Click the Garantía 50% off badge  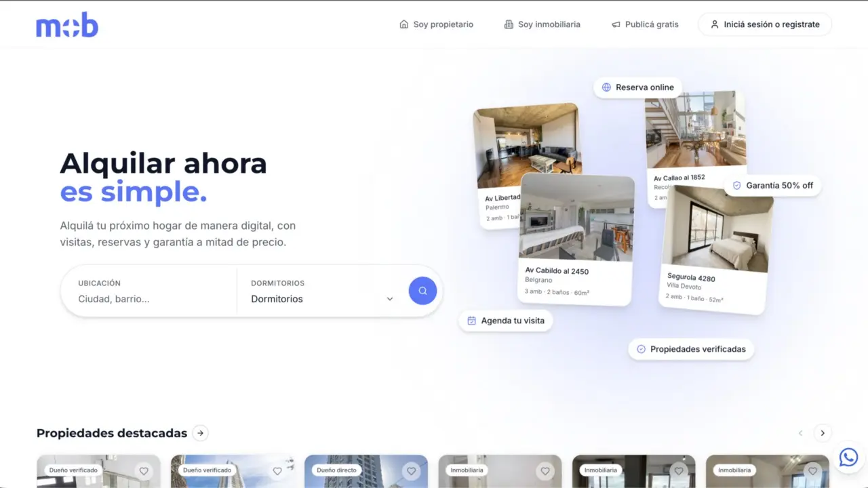[x=772, y=186]
